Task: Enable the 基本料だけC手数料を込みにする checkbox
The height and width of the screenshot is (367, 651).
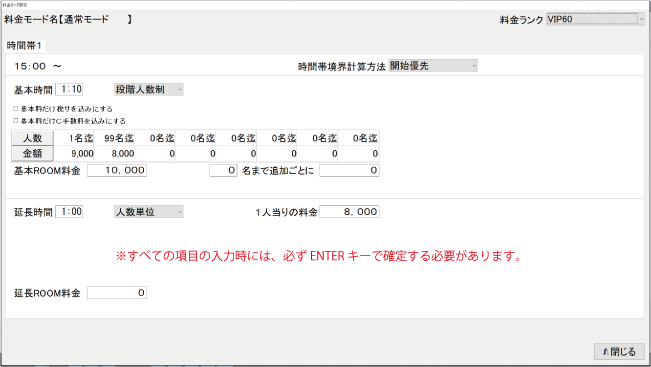Action: tap(16, 121)
